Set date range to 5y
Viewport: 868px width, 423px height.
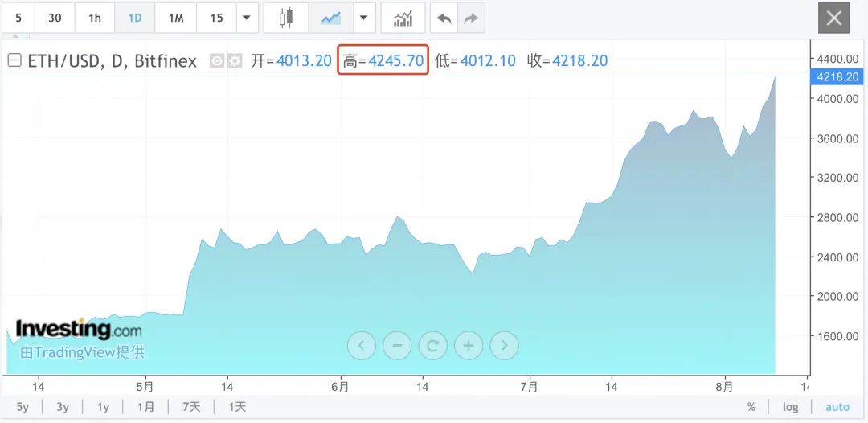click(23, 407)
